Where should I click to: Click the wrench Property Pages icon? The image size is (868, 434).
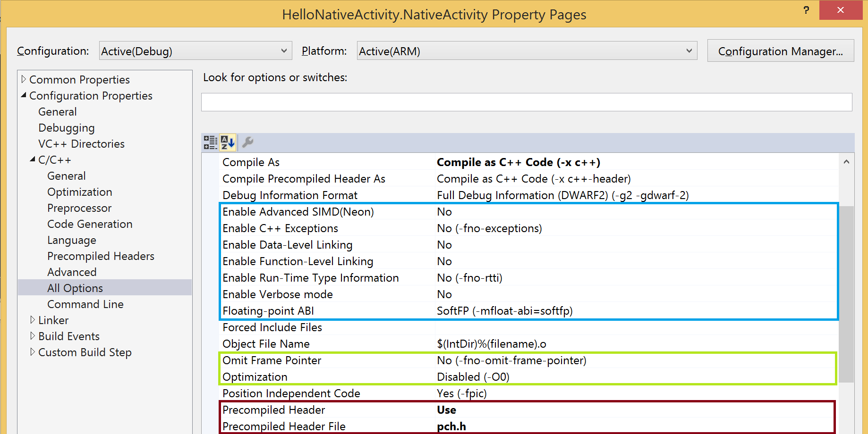pyautogui.click(x=248, y=142)
